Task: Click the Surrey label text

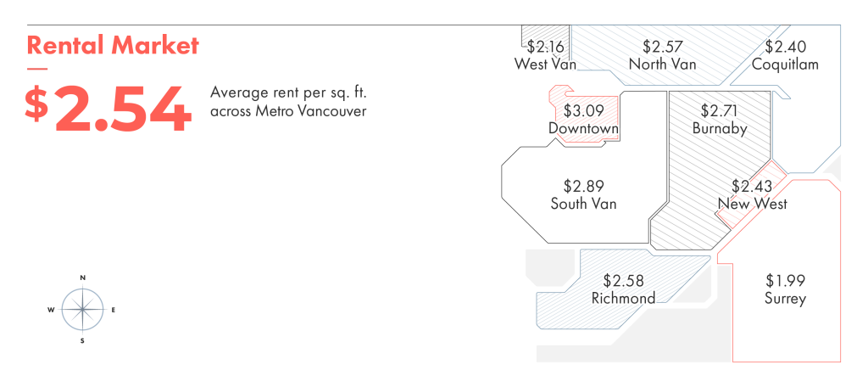Action: (x=785, y=299)
